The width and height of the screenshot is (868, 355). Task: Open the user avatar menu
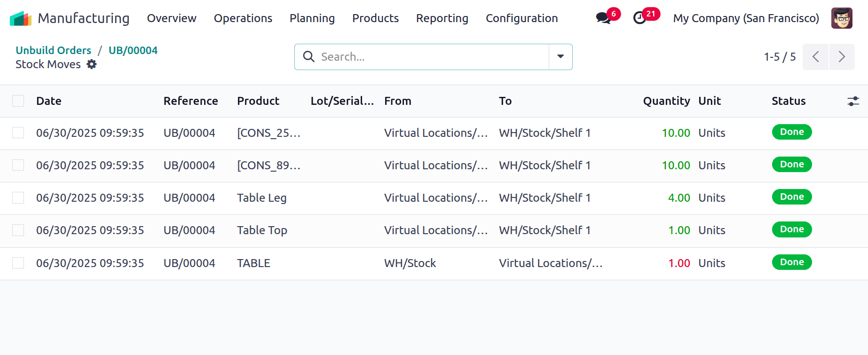[x=842, y=18]
